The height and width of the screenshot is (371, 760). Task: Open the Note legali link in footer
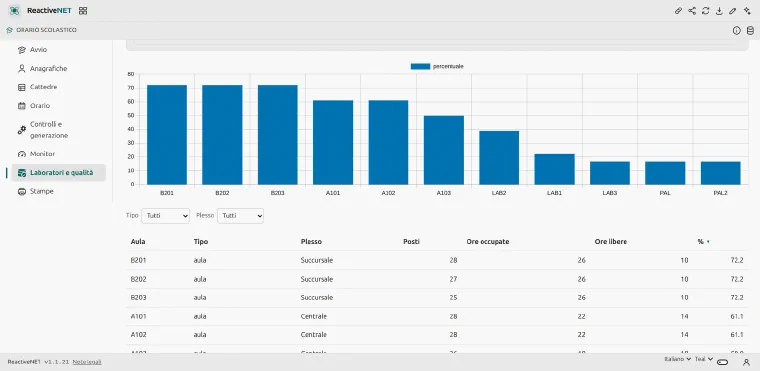87,362
